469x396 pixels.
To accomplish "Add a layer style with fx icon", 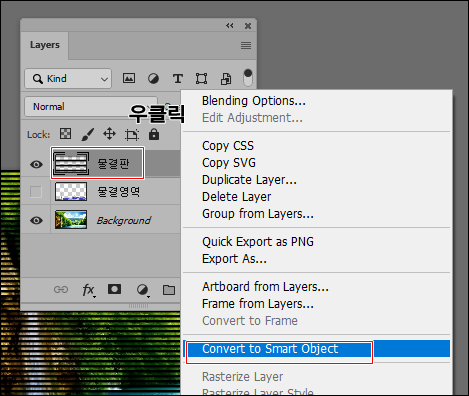I will pyautogui.click(x=89, y=290).
